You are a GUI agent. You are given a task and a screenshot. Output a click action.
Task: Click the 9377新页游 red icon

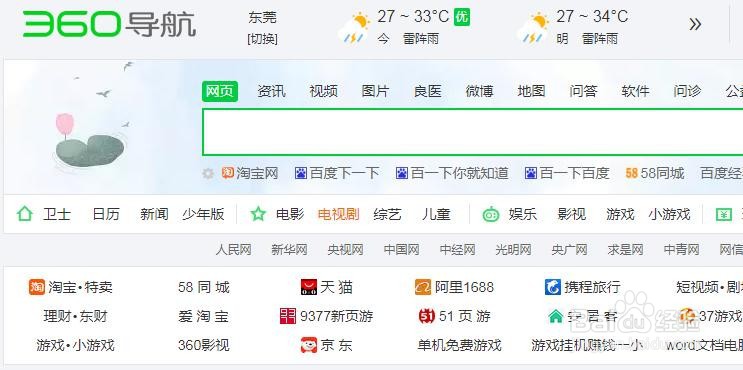[288, 316]
